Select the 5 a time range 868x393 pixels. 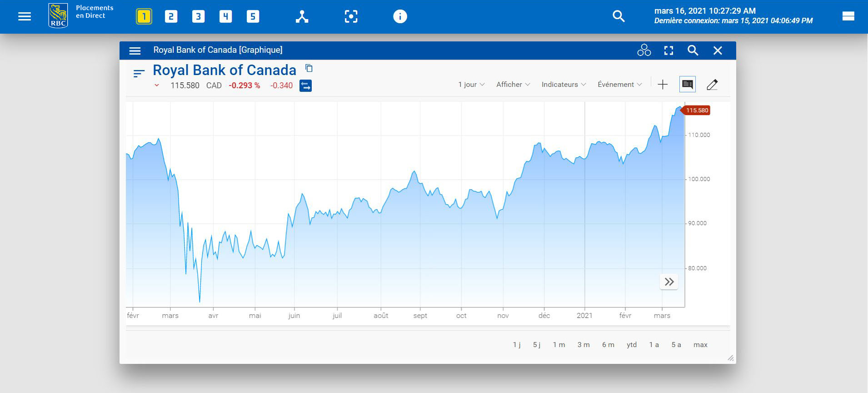[676, 345]
